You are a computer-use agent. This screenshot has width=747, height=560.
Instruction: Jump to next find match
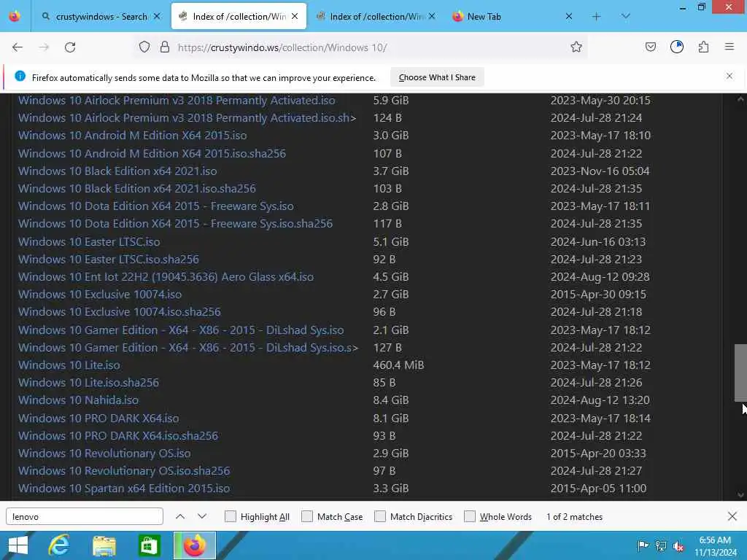click(x=202, y=517)
